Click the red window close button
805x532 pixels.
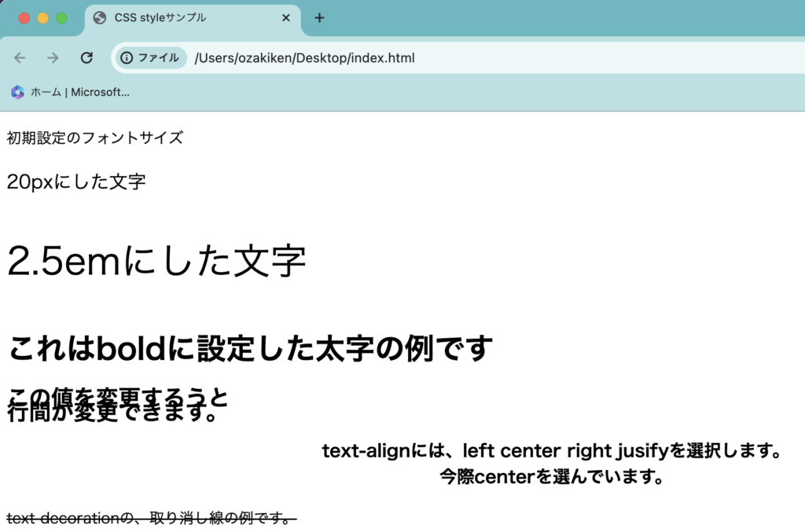click(24, 18)
